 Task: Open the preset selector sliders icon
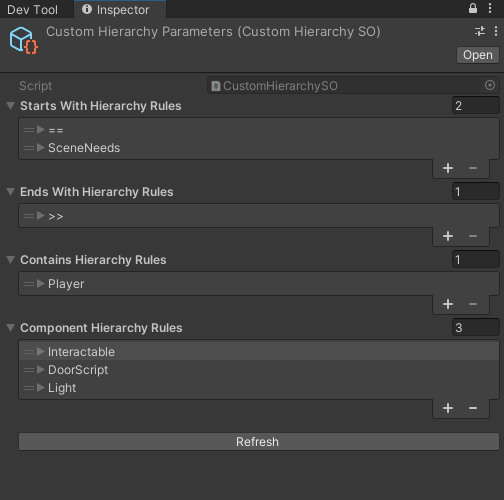pos(480,31)
